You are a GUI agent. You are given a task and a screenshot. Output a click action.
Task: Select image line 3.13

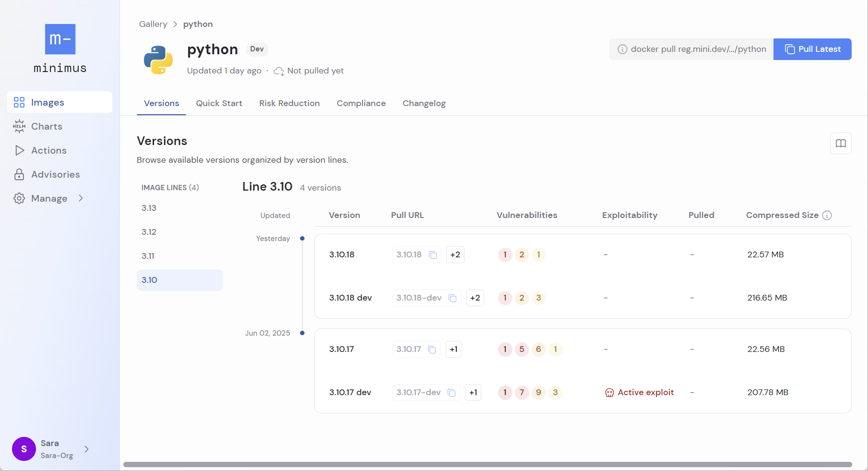[x=180, y=208]
